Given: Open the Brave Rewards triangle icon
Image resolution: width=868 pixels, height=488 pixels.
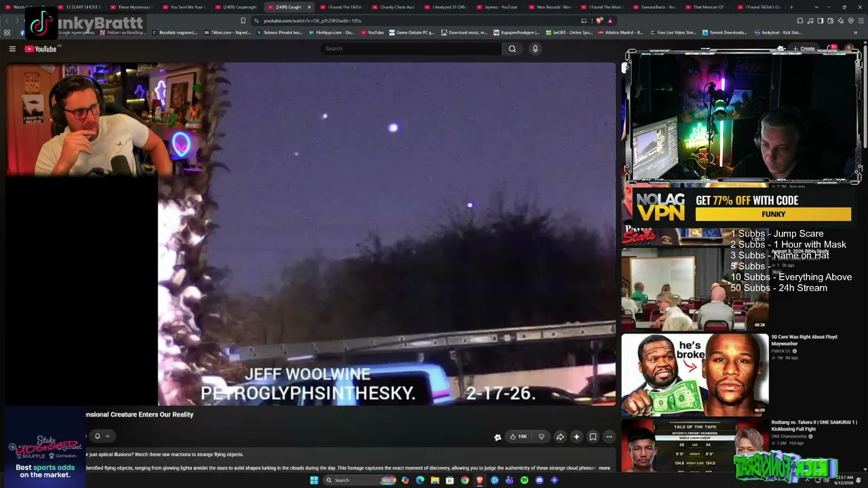Looking at the screenshot, I should (x=610, y=21).
